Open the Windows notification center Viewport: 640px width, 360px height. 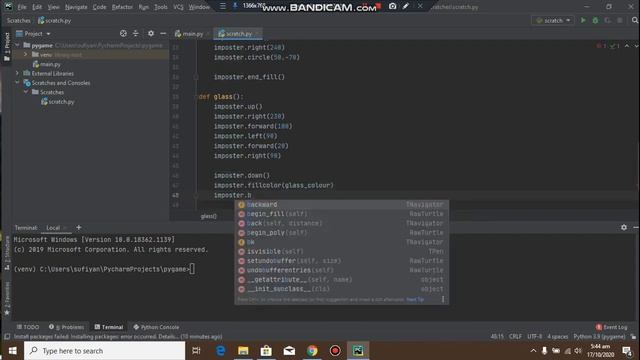tap(627, 351)
